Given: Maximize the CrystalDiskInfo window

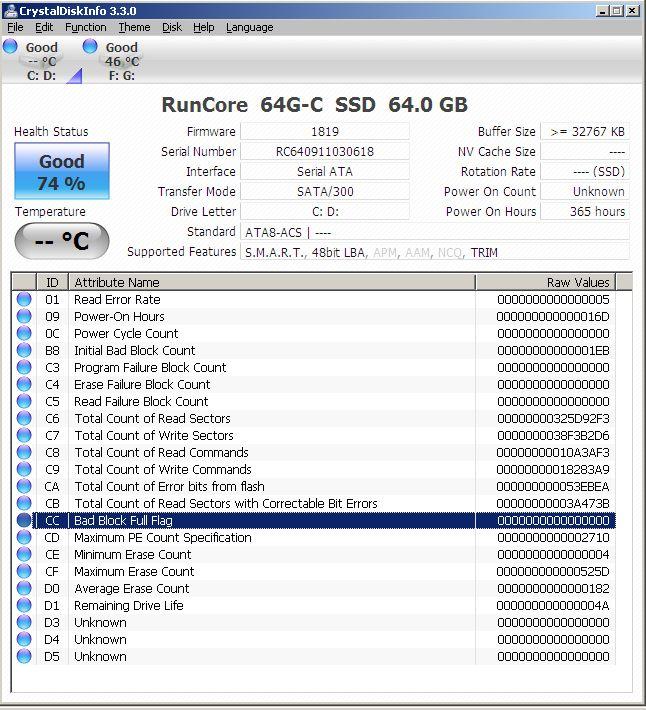Looking at the screenshot, I should click(x=617, y=10).
